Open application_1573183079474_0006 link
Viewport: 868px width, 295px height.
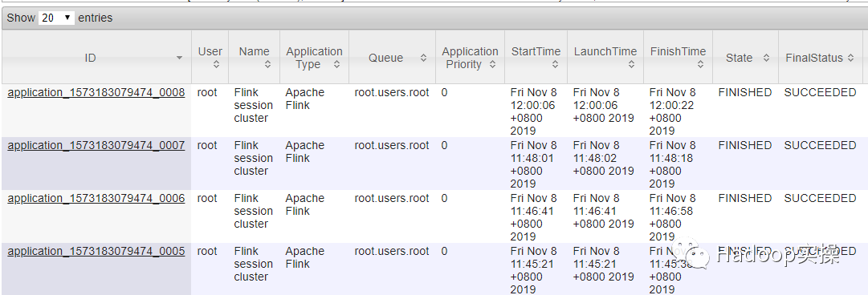96,198
